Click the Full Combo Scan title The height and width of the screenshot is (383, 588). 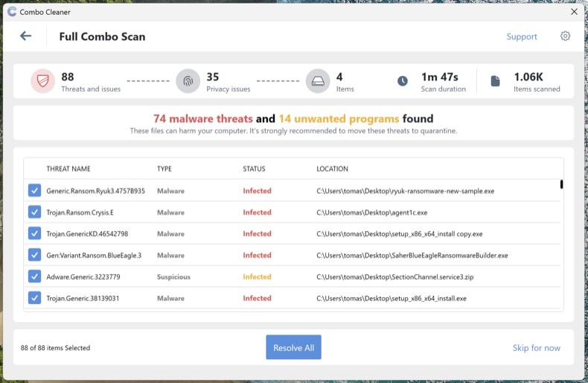102,37
